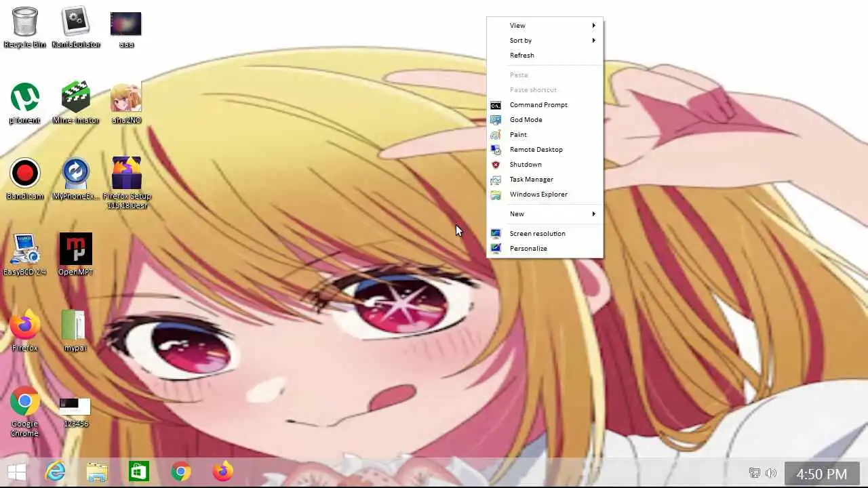Select the mypal archive icon
Image resolution: width=868 pixels, height=488 pixels.
tap(76, 331)
